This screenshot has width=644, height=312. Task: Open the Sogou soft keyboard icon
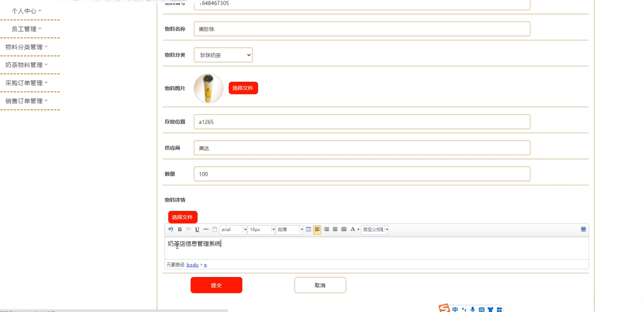[x=482, y=309]
